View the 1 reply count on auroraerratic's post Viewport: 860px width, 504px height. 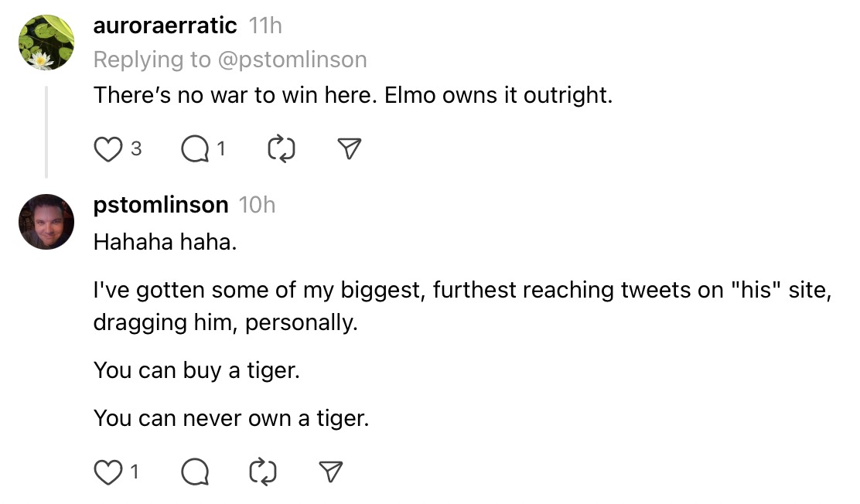(x=221, y=148)
